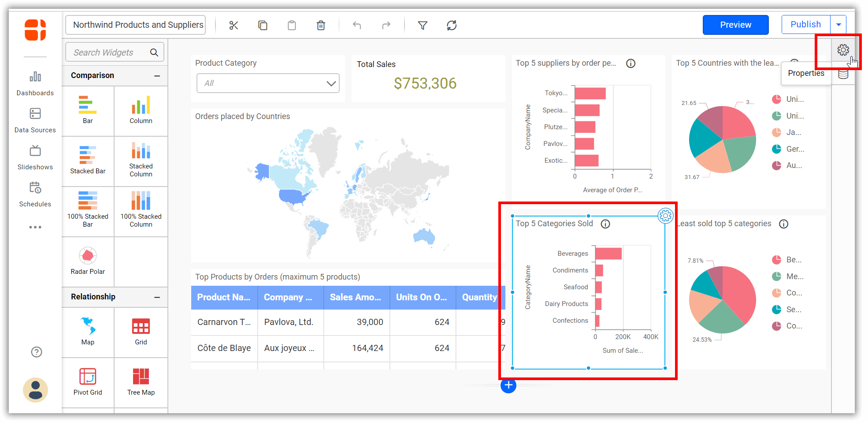
Task: Toggle Beverages legend entry in least sold pie
Action: 788,260
